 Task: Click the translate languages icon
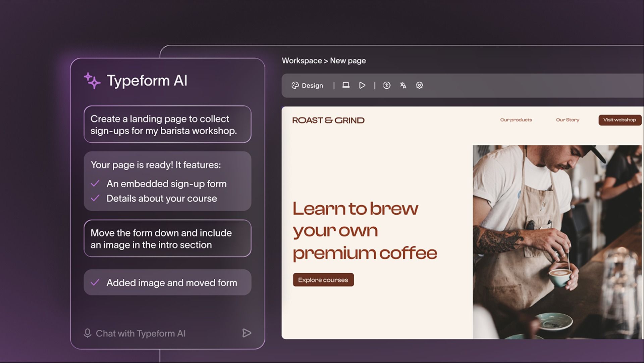pyautogui.click(x=403, y=85)
